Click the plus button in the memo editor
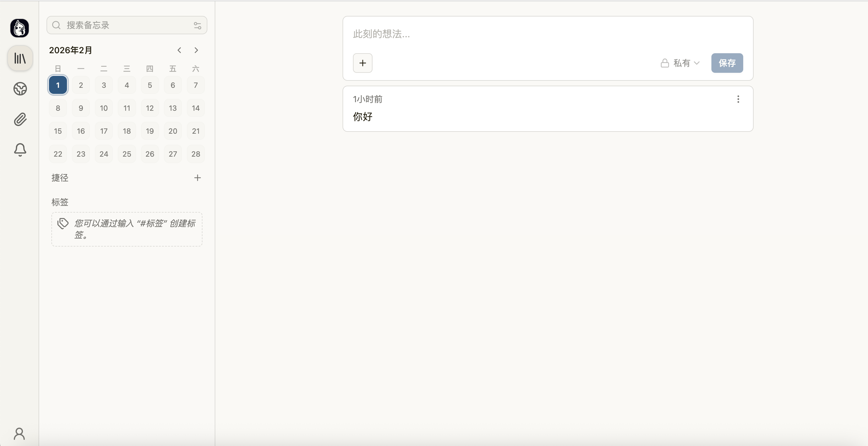 [362, 63]
